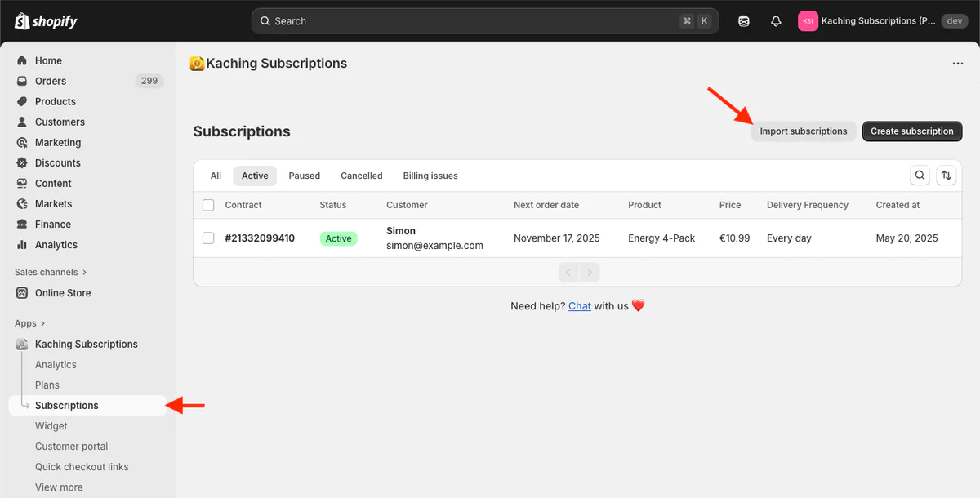Expand the Sales channels section
This screenshot has height=498, width=980.
pos(51,272)
